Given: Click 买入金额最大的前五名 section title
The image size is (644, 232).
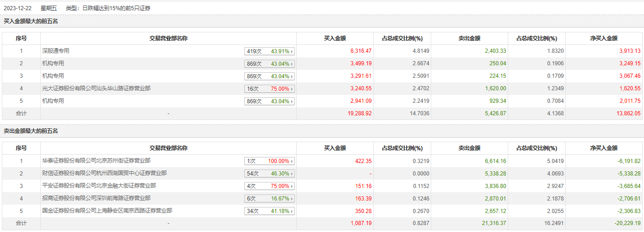Looking at the screenshot, I should coord(31,21).
